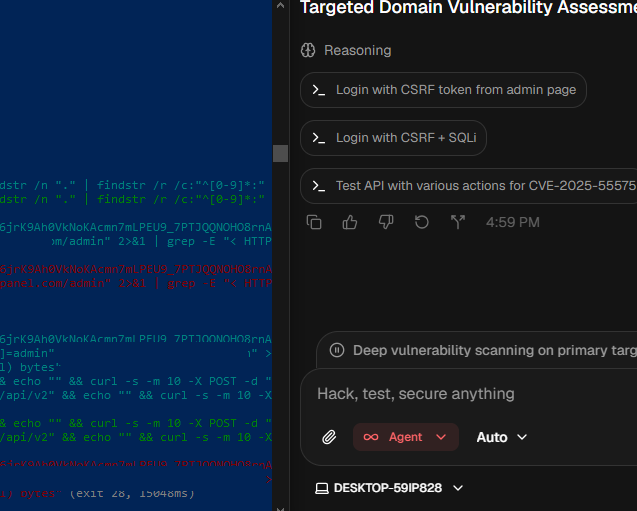Image resolution: width=637 pixels, height=511 pixels.
Task: Click the scrollbar up arrow
Action: (280, 5)
